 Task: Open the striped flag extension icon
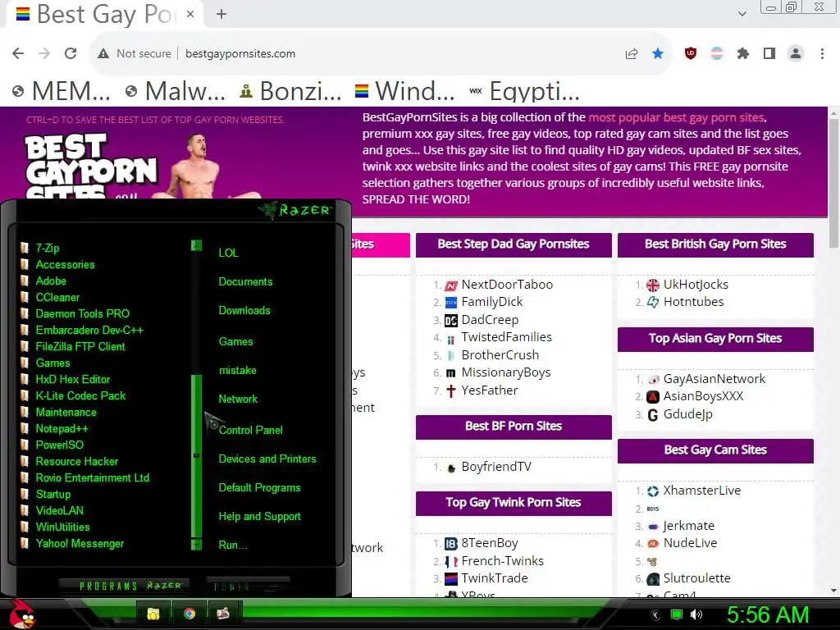[717, 53]
